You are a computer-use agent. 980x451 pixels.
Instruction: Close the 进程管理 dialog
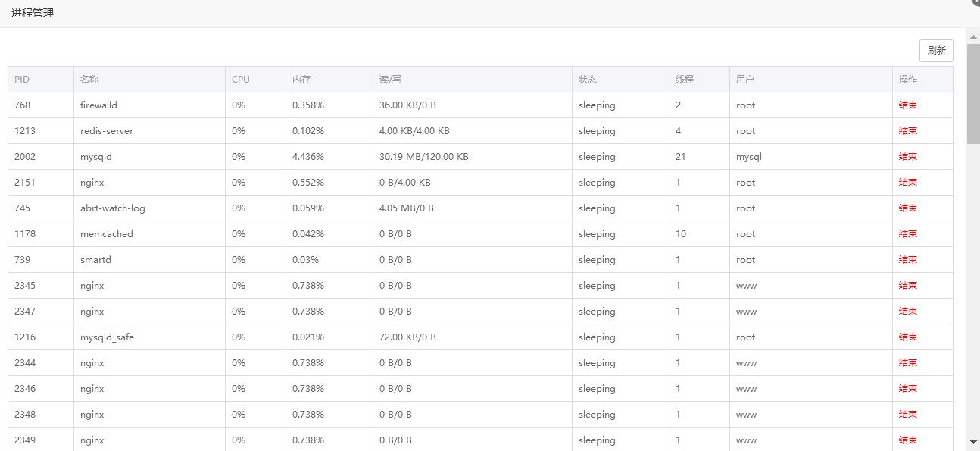click(976, 2)
